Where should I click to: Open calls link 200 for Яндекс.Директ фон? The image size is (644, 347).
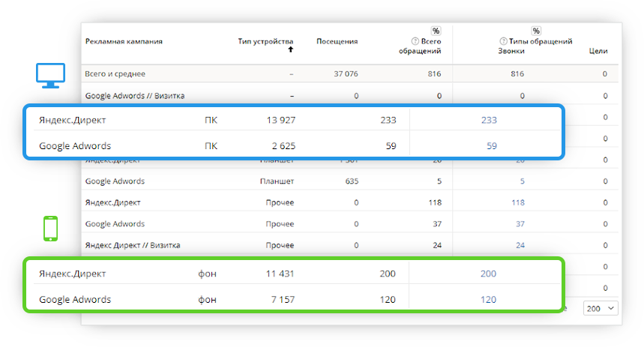tap(488, 274)
